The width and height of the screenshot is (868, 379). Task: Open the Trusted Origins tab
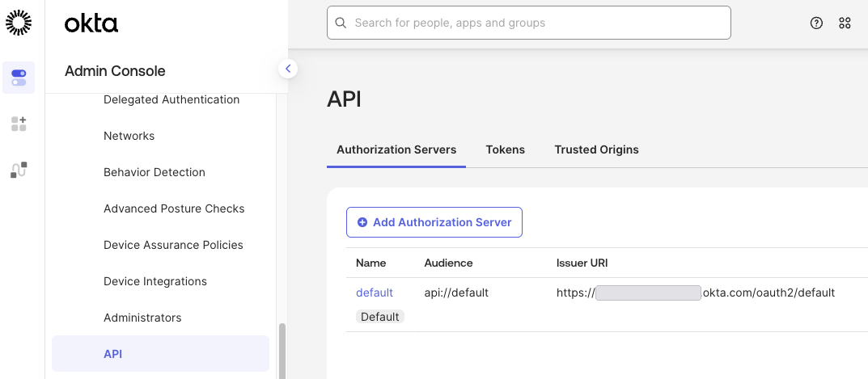[x=597, y=150]
